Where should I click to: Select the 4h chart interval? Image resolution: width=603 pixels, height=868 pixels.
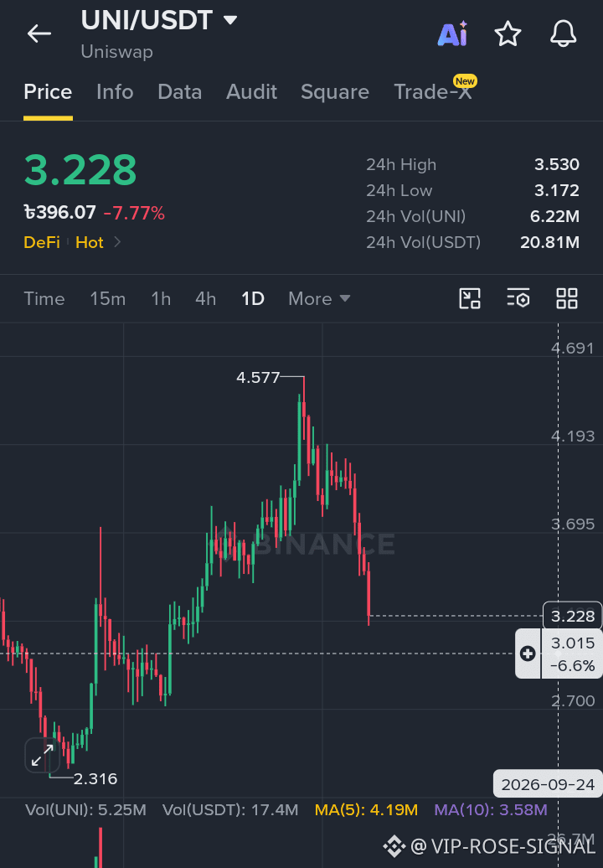206,299
